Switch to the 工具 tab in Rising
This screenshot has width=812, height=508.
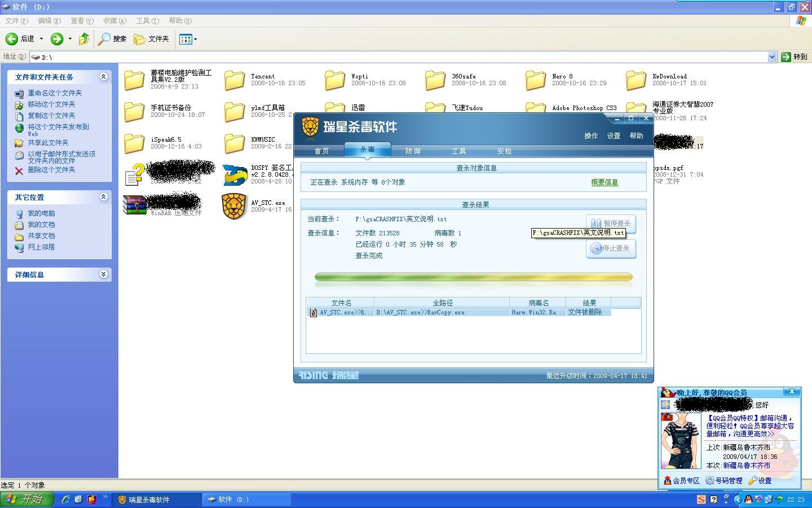click(458, 151)
